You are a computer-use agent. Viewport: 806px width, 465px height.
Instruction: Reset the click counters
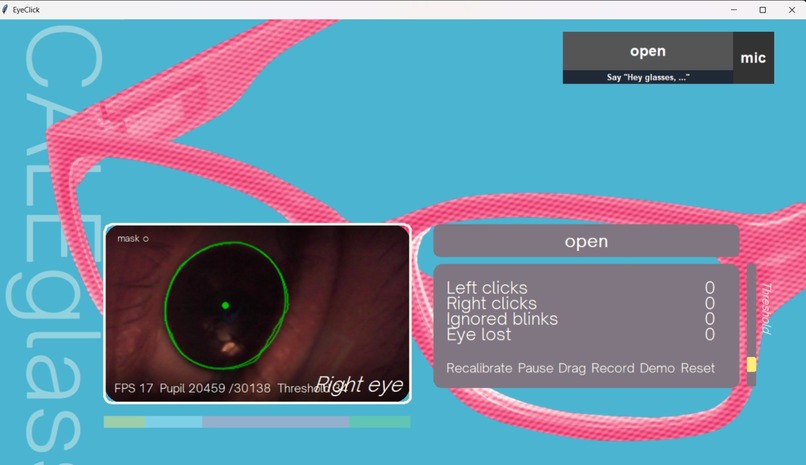[x=698, y=368]
